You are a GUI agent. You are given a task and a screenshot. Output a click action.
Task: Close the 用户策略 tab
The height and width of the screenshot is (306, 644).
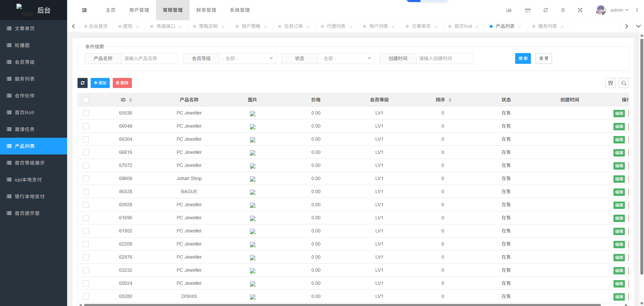pyautogui.click(x=265, y=27)
